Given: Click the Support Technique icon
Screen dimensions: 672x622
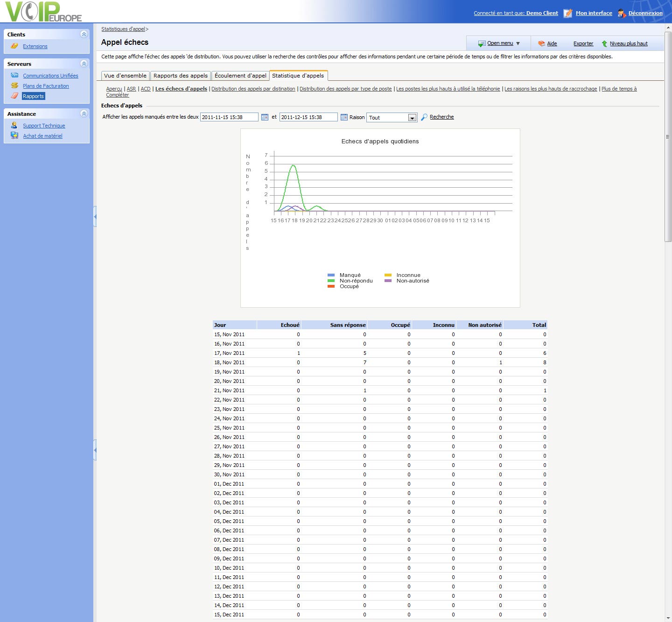Looking at the screenshot, I should pyautogui.click(x=14, y=126).
